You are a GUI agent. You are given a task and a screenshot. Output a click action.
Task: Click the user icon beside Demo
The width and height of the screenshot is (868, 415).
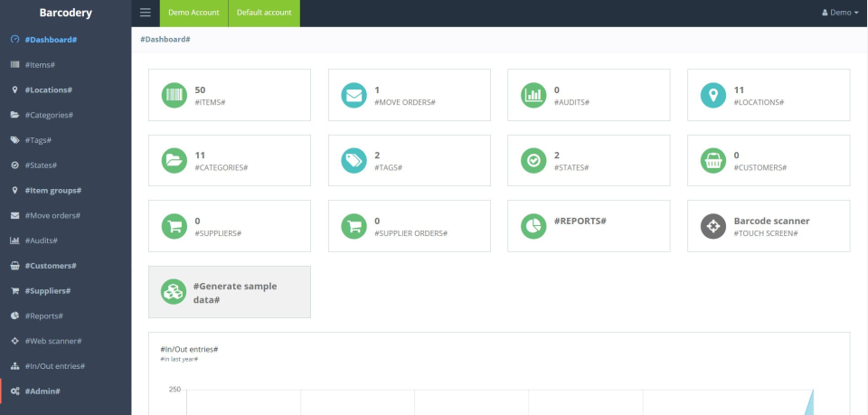point(825,13)
